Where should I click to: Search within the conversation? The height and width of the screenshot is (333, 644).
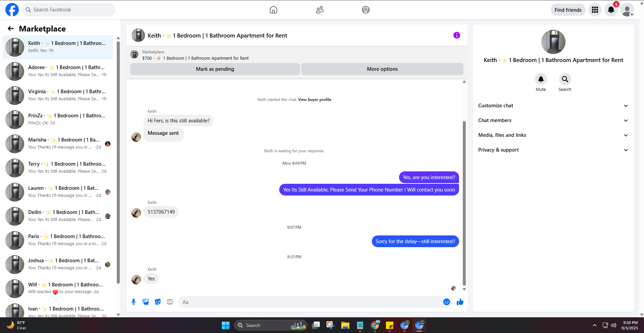coord(565,79)
